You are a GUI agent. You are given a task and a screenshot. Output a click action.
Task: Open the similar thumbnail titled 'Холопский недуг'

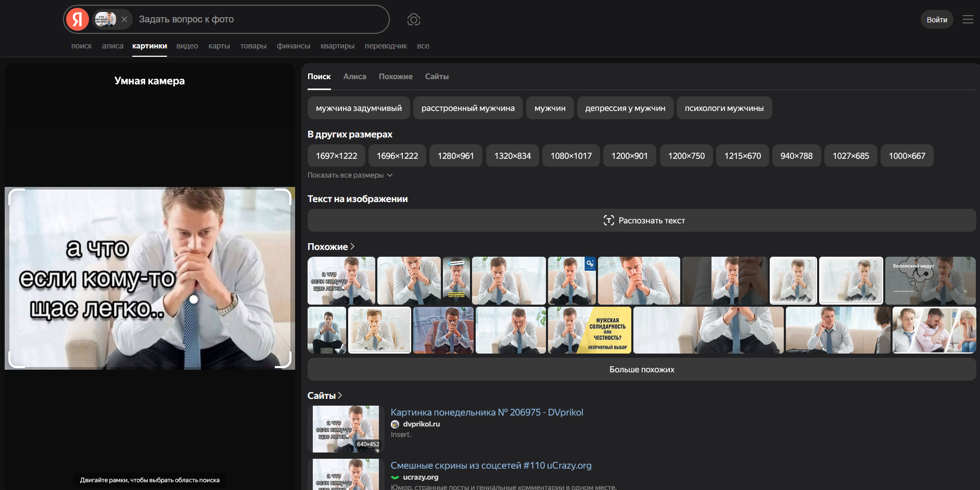pyautogui.click(x=931, y=281)
